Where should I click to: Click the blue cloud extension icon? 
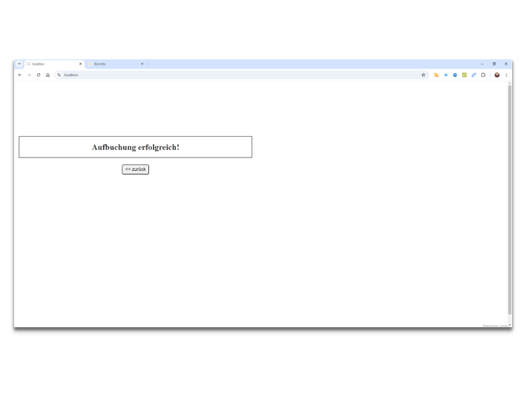point(446,75)
